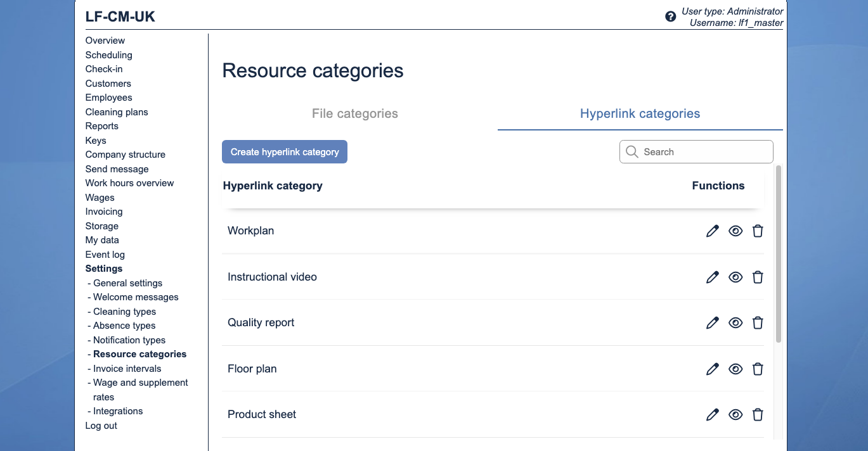Switch to File categories tab

[355, 114]
